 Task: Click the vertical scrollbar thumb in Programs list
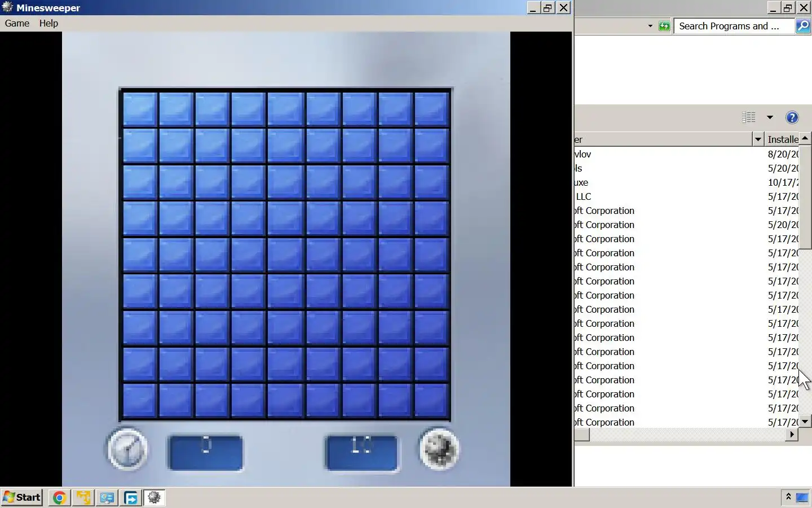pos(805,196)
